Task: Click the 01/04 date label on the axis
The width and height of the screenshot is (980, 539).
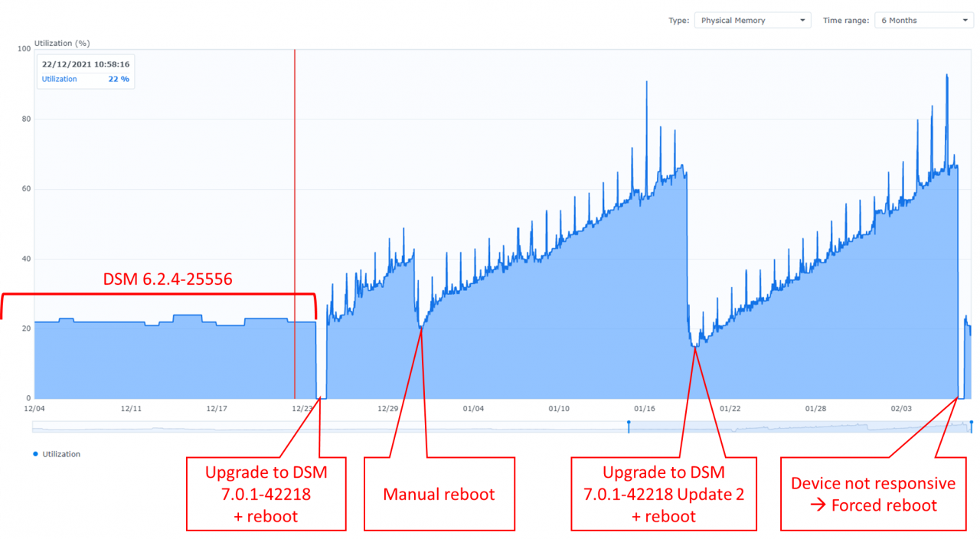Action: pyautogui.click(x=473, y=408)
